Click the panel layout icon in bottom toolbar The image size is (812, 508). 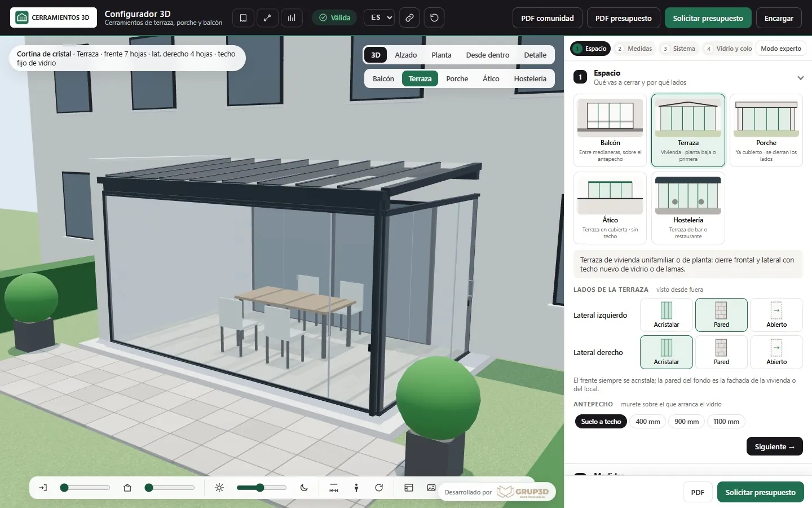(409, 488)
